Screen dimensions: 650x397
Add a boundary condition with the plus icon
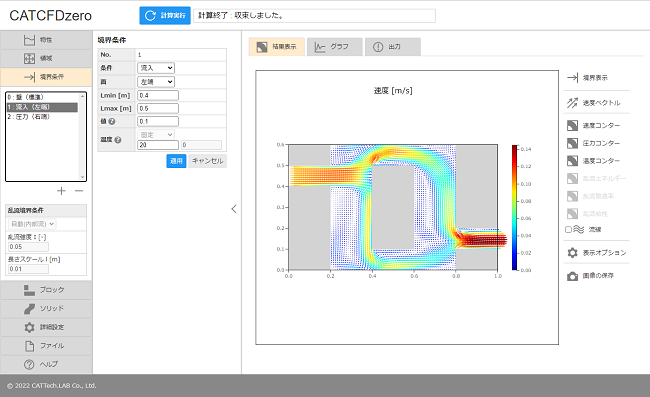pos(61,191)
